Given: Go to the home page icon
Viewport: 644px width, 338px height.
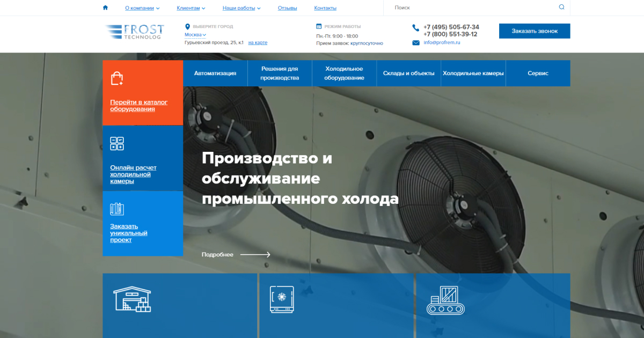Looking at the screenshot, I should click(105, 8).
